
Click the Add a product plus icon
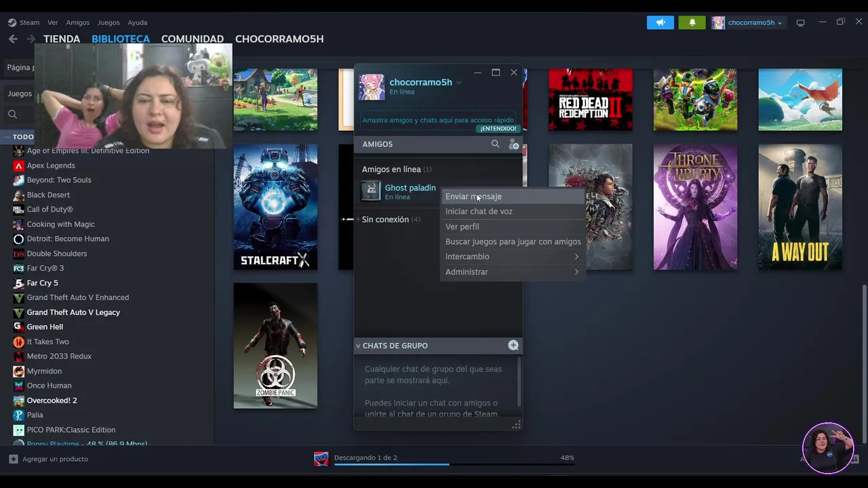13,459
